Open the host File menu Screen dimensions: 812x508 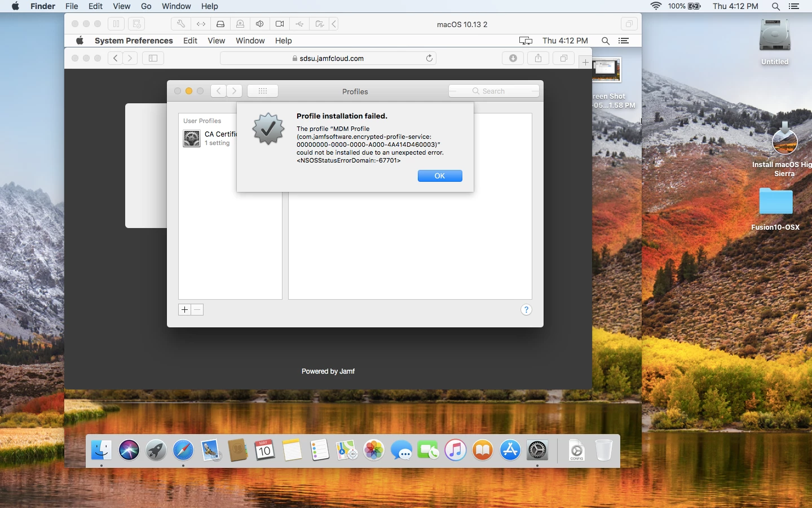72,6
